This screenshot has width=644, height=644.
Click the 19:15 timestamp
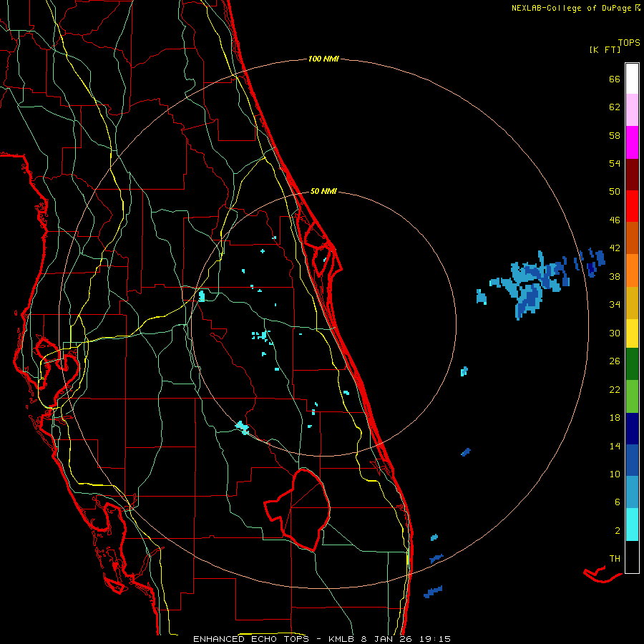(x=434, y=639)
